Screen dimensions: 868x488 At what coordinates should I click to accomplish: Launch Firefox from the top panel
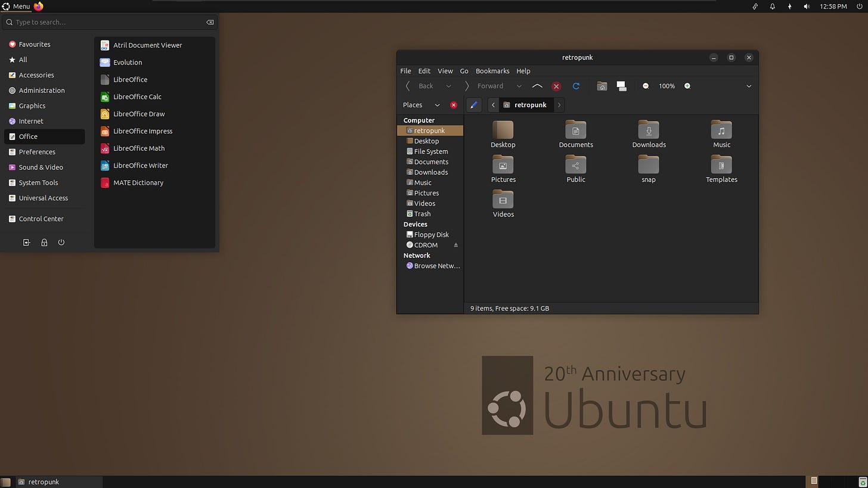pyautogui.click(x=39, y=6)
